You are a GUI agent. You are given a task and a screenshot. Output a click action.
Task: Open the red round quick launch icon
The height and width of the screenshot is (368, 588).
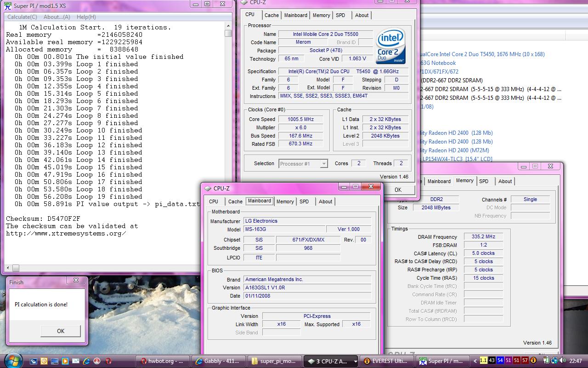tap(97, 361)
